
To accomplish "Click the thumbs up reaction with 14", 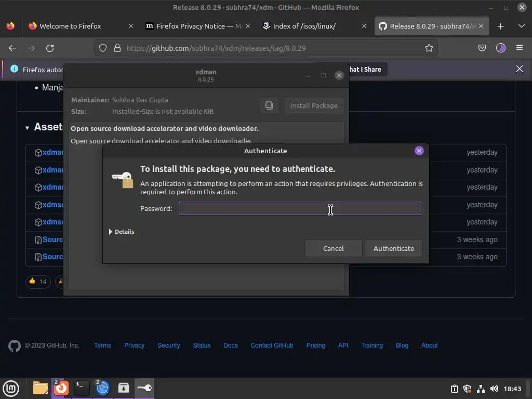I will click(x=37, y=281).
